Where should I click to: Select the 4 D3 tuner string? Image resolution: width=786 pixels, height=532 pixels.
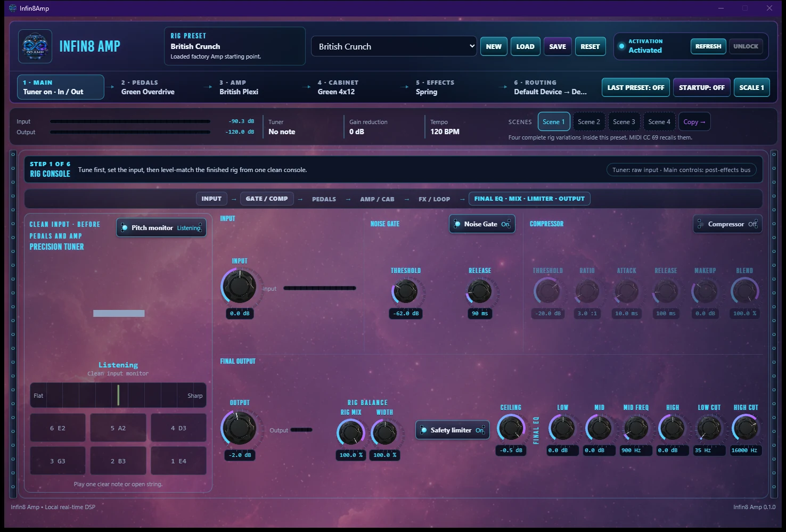point(178,428)
